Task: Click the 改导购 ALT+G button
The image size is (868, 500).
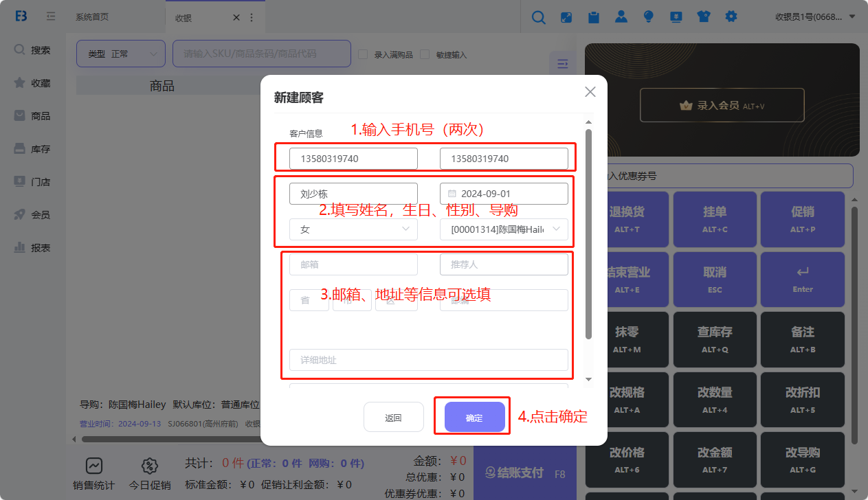Action: pos(803,459)
